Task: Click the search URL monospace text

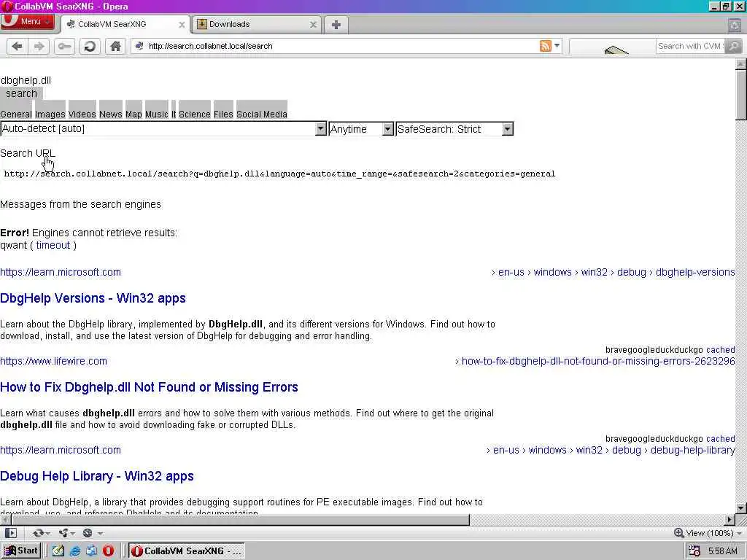Action: click(279, 174)
